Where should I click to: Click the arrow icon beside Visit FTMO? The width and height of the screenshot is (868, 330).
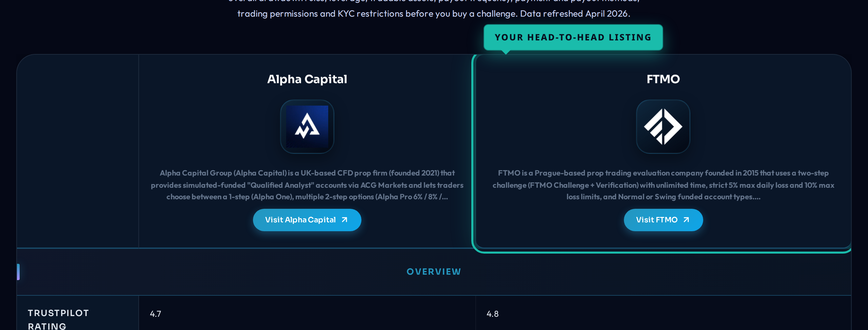tap(686, 220)
